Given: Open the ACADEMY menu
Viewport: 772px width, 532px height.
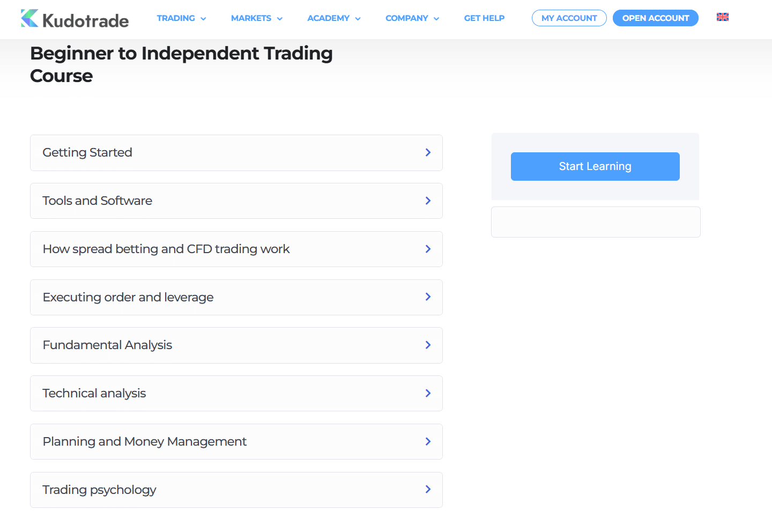Looking at the screenshot, I should click(334, 18).
